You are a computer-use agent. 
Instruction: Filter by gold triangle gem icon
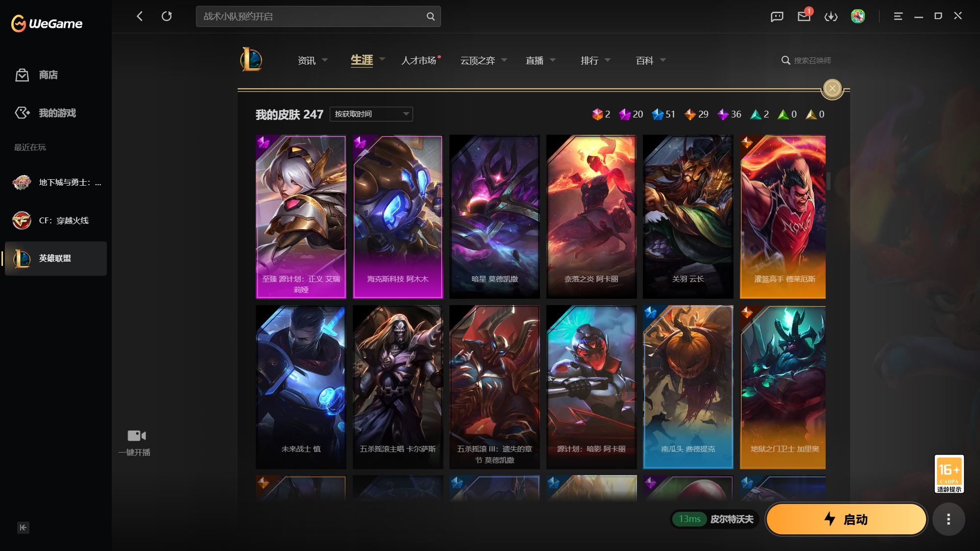[x=811, y=114]
